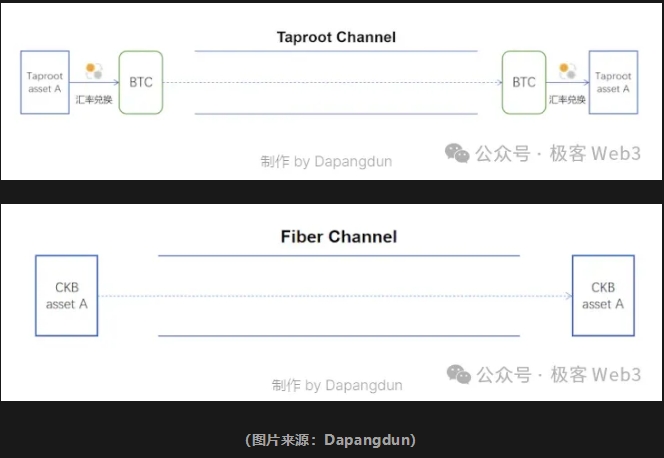Click the upper 公众号 · 极客 Web3 watermark text
This screenshot has height=458, width=664.
pyautogui.click(x=558, y=153)
